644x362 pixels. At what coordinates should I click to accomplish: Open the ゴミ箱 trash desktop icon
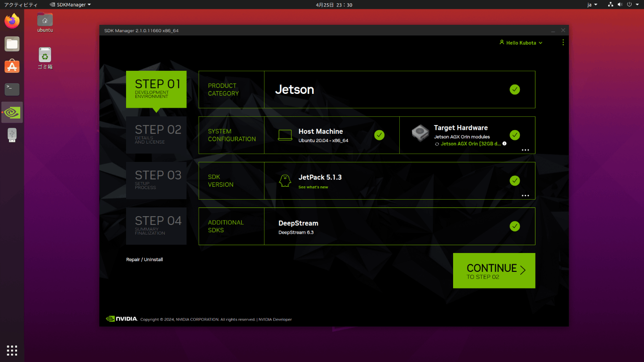coord(45,58)
